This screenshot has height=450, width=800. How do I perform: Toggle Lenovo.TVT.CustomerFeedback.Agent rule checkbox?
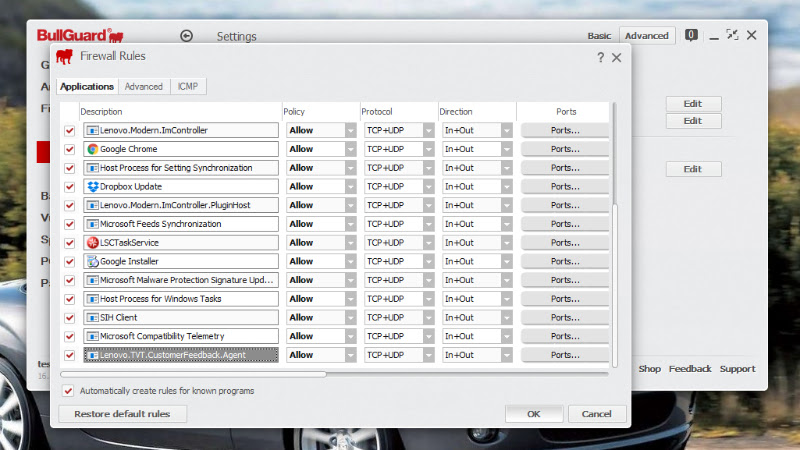pyautogui.click(x=69, y=355)
